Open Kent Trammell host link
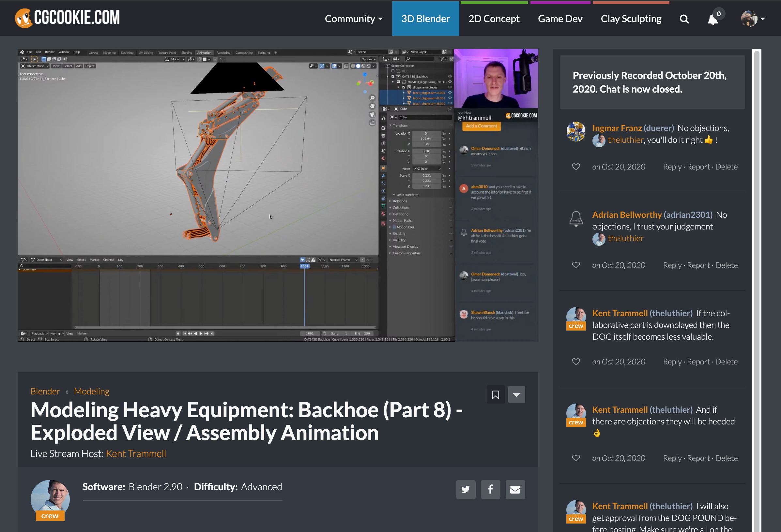781x532 pixels. 136,453
